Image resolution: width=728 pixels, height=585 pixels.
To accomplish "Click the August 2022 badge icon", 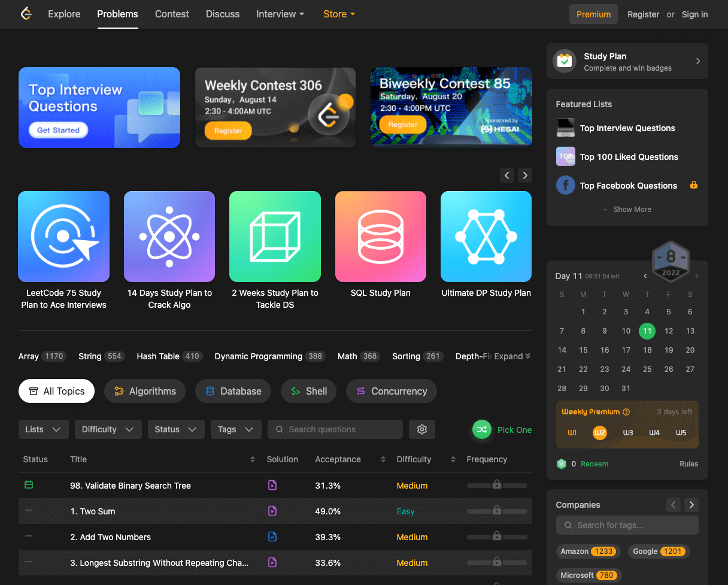I will 671,262.
